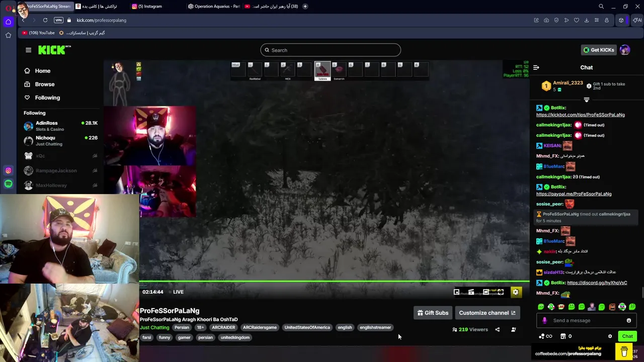This screenshot has width=644, height=362.
Task: Click the chat microphone icon
Action: (544, 320)
